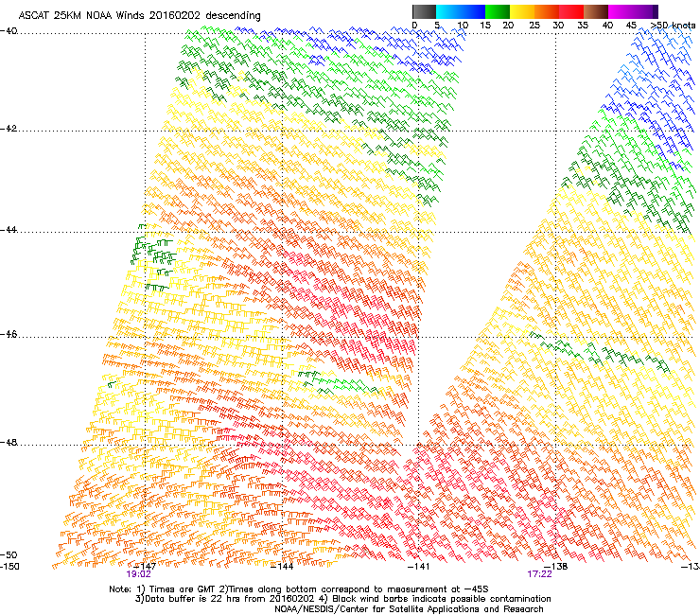
Task: Click the '0' label under the legend
Action: [414, 25]
